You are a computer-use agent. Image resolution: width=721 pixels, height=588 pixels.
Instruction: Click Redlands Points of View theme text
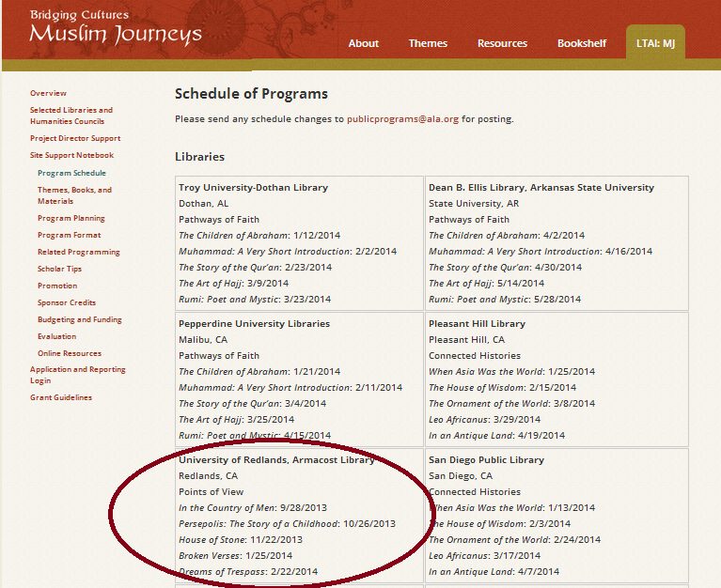tap(212, 491)
